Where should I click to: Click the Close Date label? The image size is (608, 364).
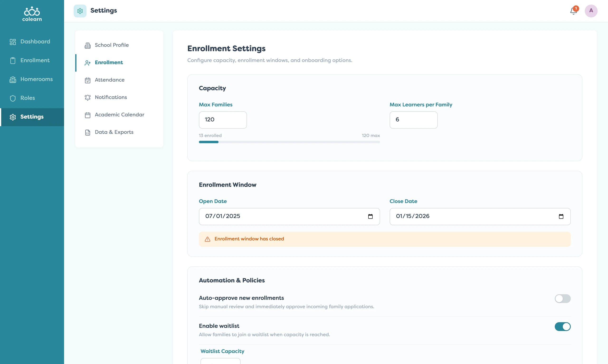403,201
